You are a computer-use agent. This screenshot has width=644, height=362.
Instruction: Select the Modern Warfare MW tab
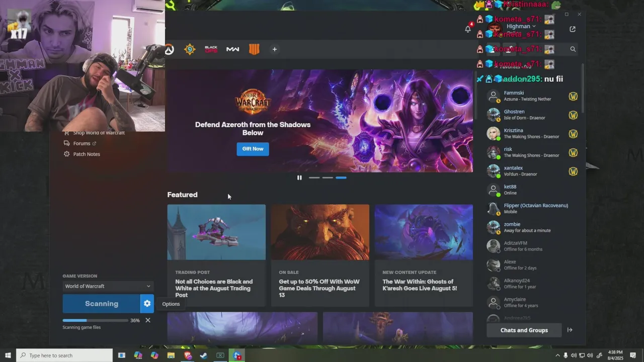point(232,49)
